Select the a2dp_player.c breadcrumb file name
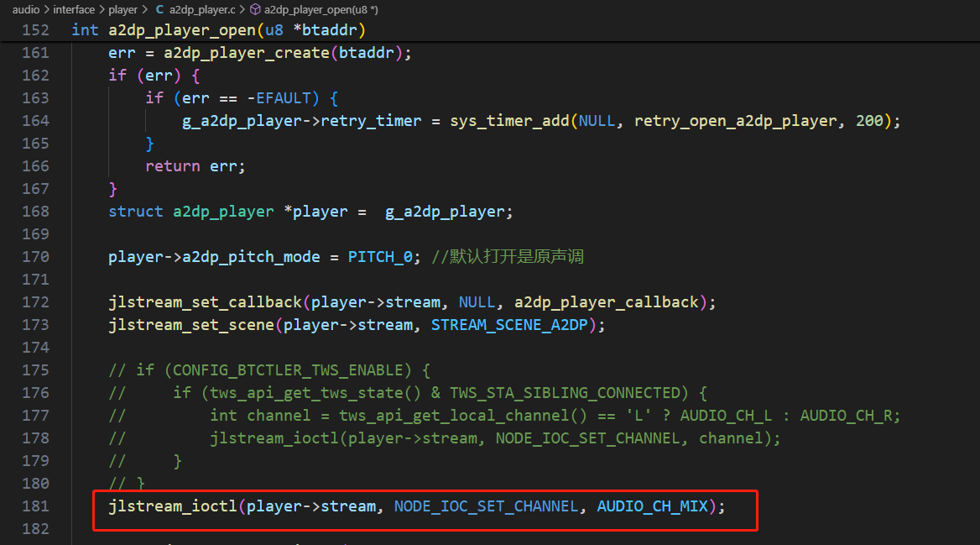The width and height of the screenshot is (980, 545). 202,9
